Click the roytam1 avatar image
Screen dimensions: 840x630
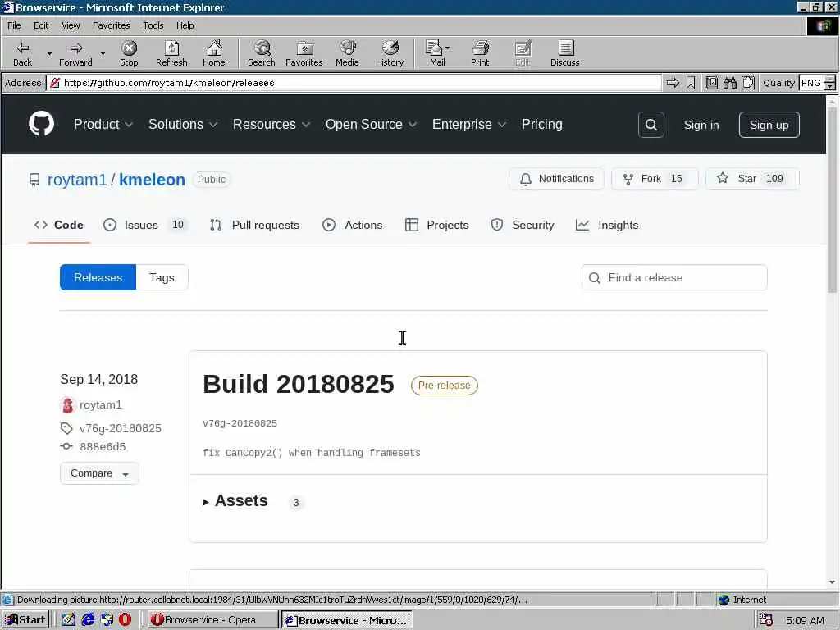pos(67,405)
